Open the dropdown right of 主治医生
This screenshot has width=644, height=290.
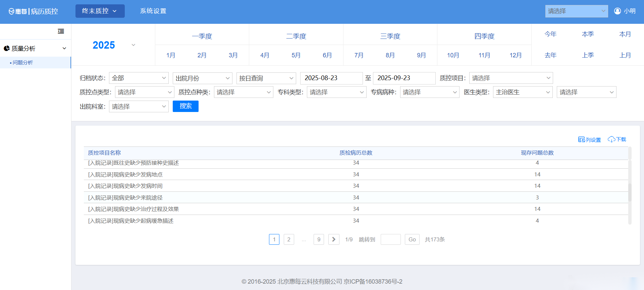tap(587, 92)
